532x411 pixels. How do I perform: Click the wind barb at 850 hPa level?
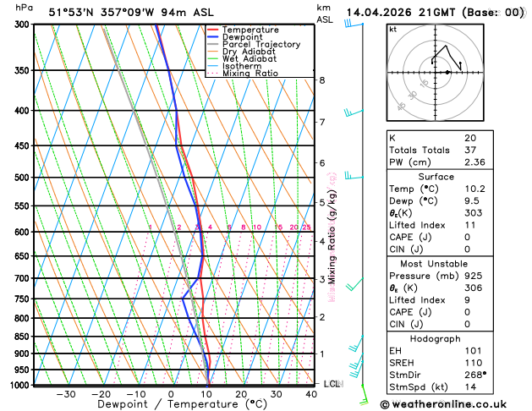(356, 343)
